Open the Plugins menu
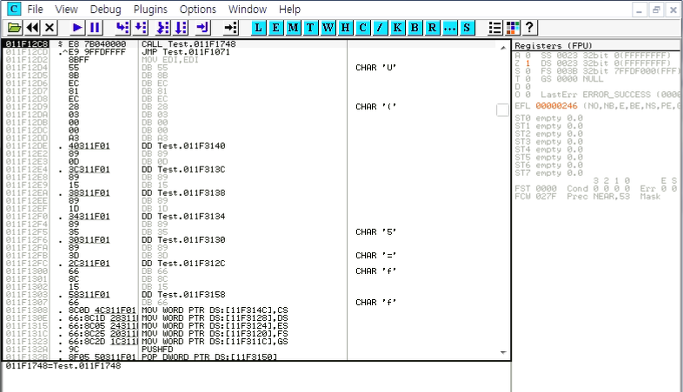 150,9
